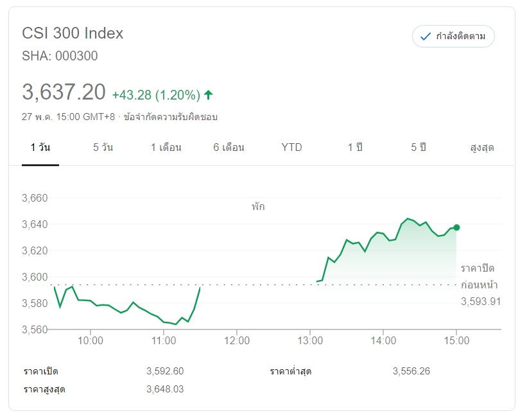Viewport: 527px width, 420px height.
Task: Select the สูงสุด max range tab
Action: tap(482, 148)
